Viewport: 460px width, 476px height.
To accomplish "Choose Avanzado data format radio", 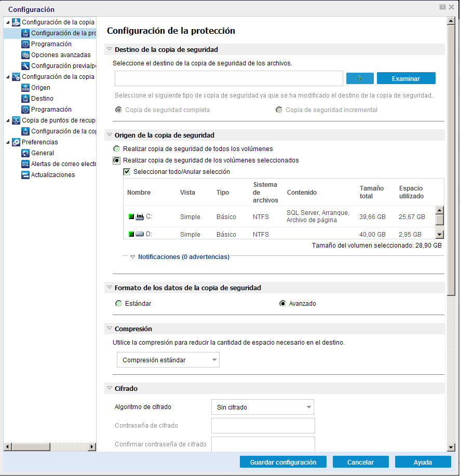I will [x=282, y=304].
